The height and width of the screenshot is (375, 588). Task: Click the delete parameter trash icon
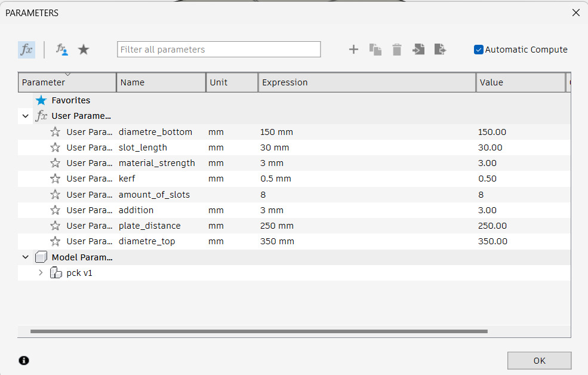pos(397,50)
